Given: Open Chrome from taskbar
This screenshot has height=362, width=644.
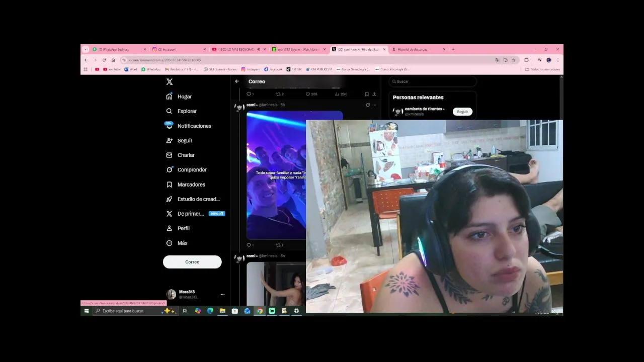Looking at the screenshot, I should pos(260,311).
